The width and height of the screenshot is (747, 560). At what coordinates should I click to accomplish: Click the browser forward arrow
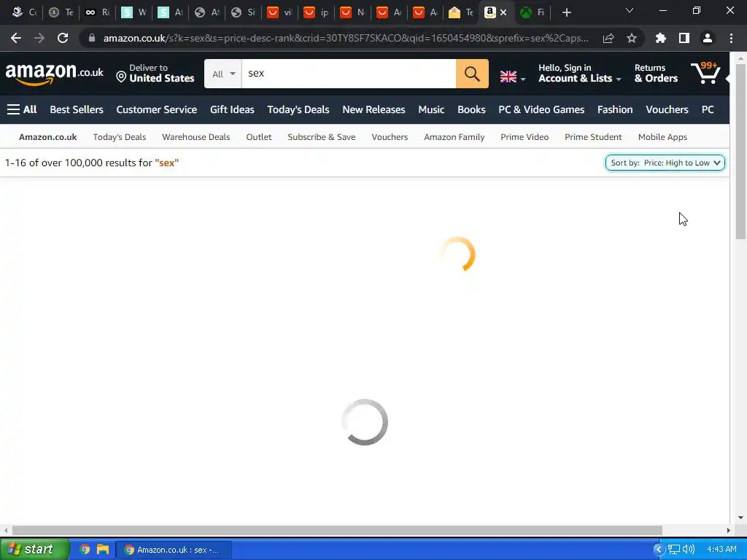pyautogui.click(x=39, y=38)
